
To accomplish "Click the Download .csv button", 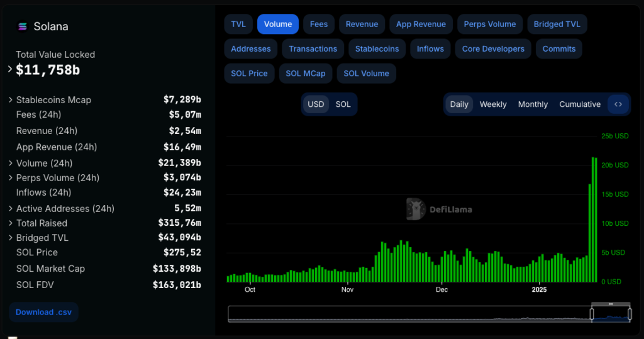I will [43, 312].
